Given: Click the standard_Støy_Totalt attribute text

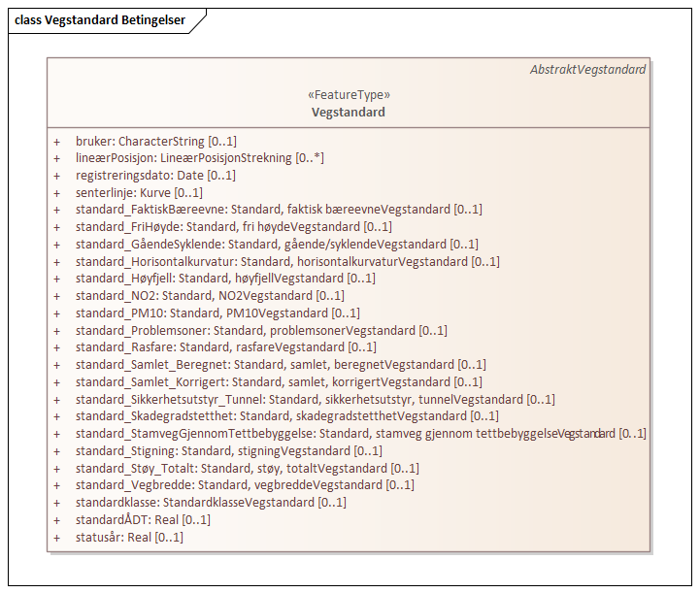Looking at the screenshot, I should click(x=247, y=468).
